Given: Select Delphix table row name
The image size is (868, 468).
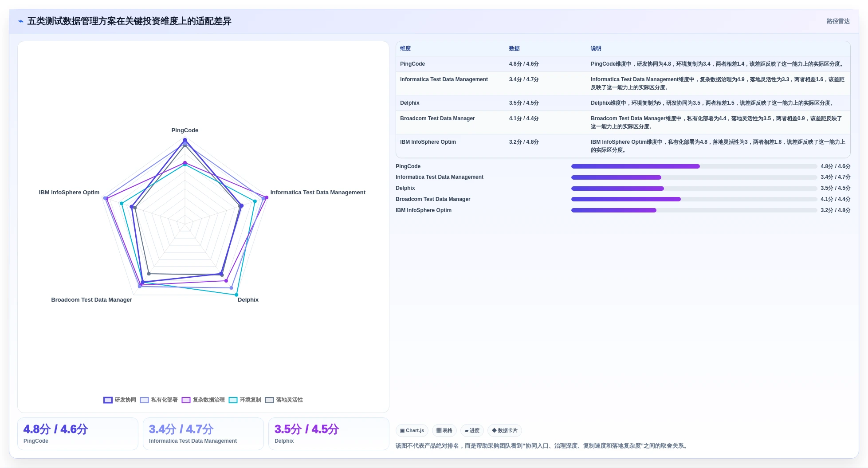Looking at the screenshot, I should (x=410, y=103).
